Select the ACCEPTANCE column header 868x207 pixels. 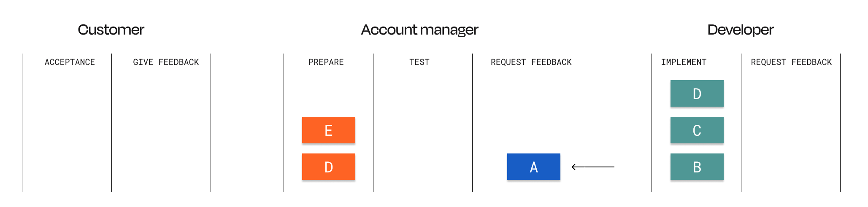point(70,62)
